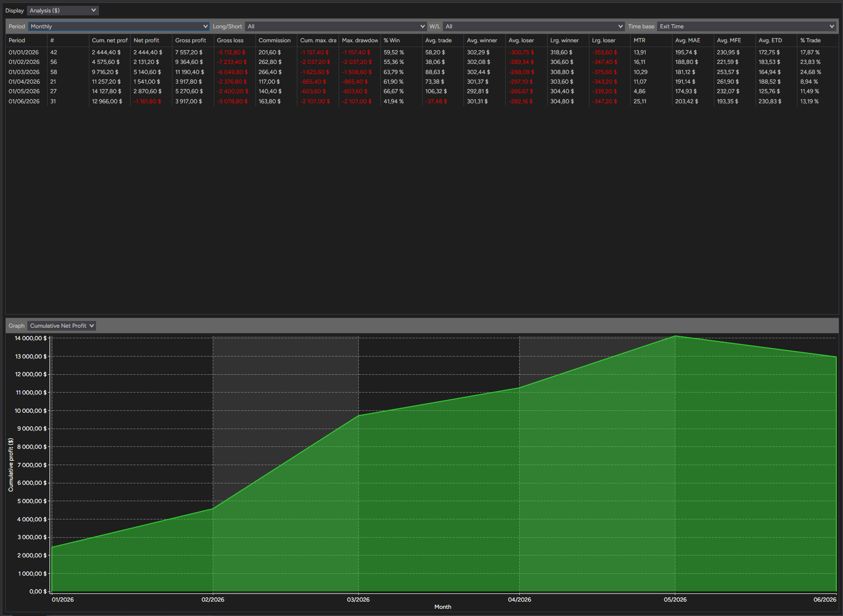The height and width of the screenshot is (616, 843).
Task: Click net profit value -1 161,80 $
Action: (x=147, y=101)
